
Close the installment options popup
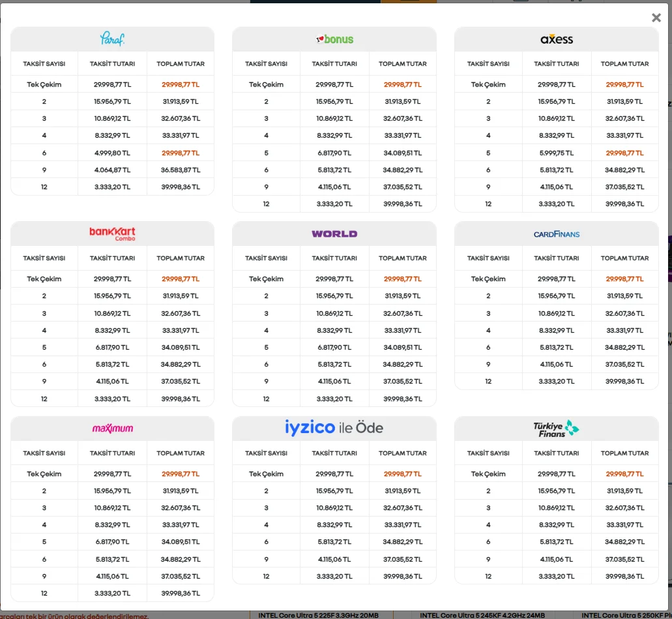coord(656,18)
